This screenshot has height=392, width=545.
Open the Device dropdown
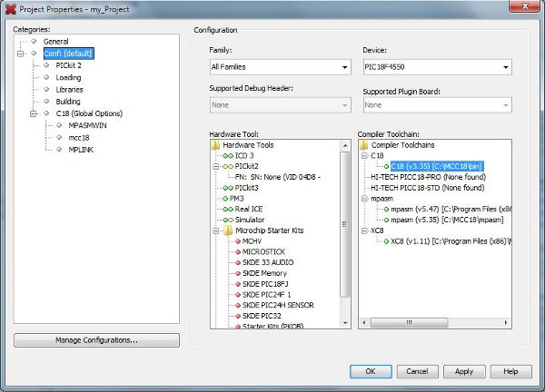pos(437,67)
